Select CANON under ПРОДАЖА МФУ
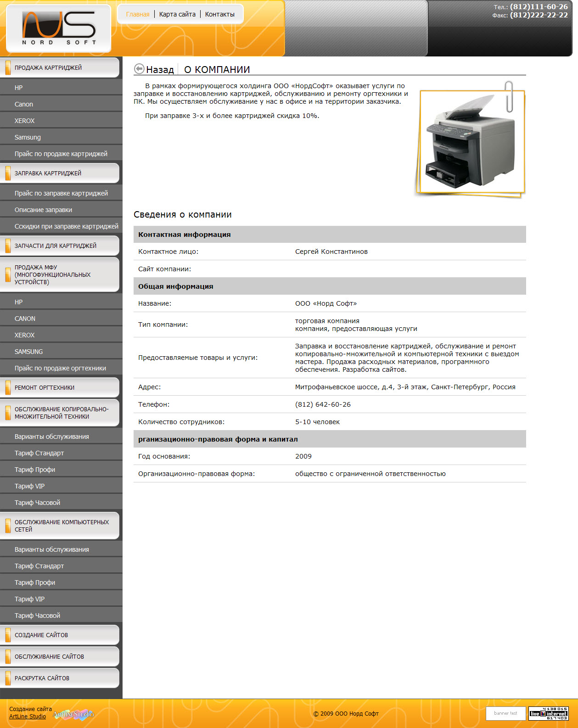Viewport: 578px width, 728px height. pyautogui.click(x=61, y=319)
